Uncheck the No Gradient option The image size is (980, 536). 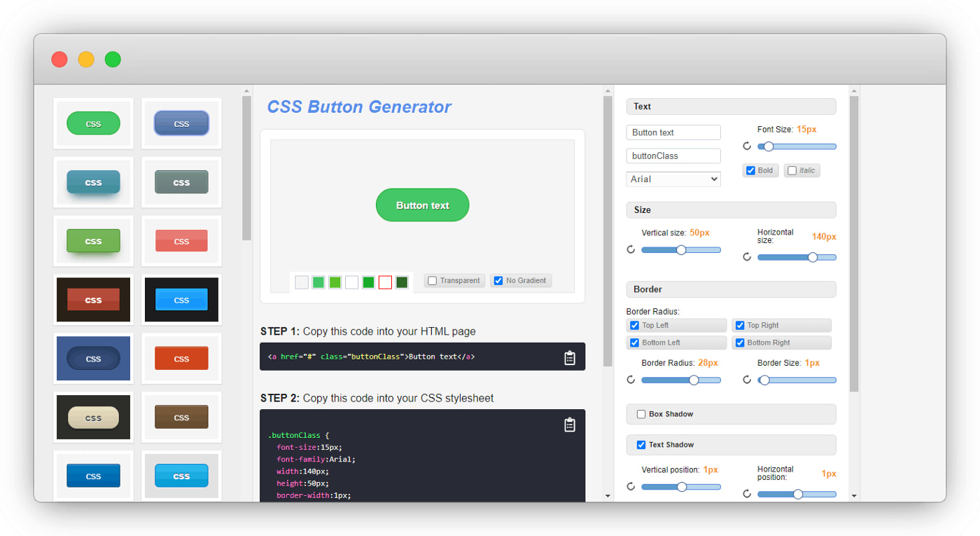click(498, 280)
